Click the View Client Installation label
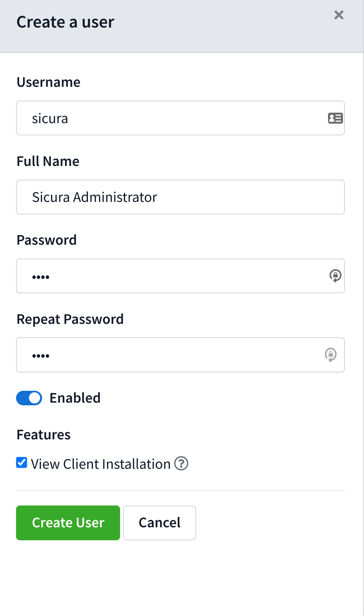The image size is (364, 616). (101, 464)
